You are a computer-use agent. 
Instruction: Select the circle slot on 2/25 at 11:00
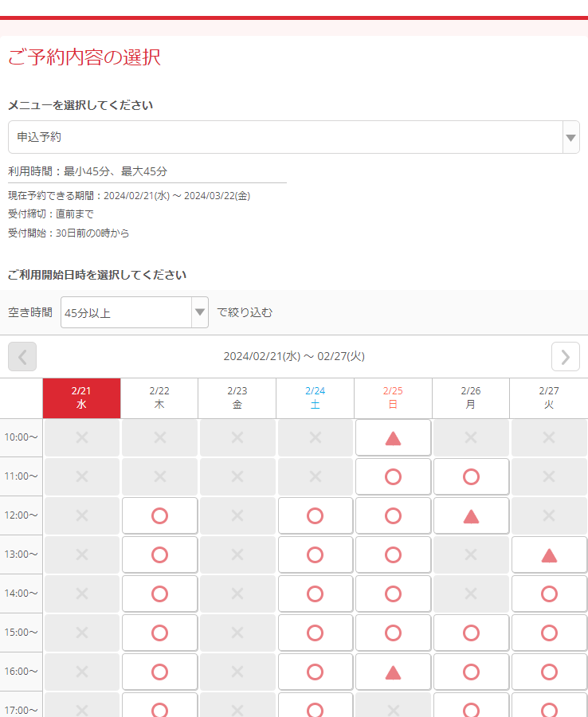393,476
